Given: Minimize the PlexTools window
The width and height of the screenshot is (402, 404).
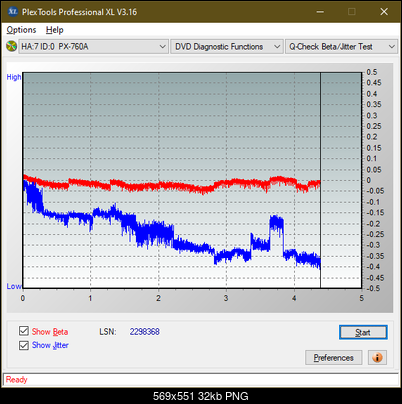Looking at the screenshot, I should coord(320,12).
